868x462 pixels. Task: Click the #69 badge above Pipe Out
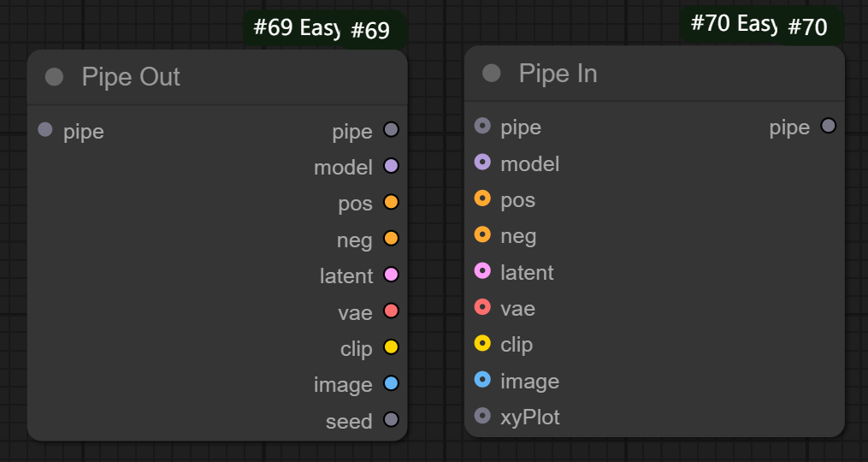coord(371,31)
